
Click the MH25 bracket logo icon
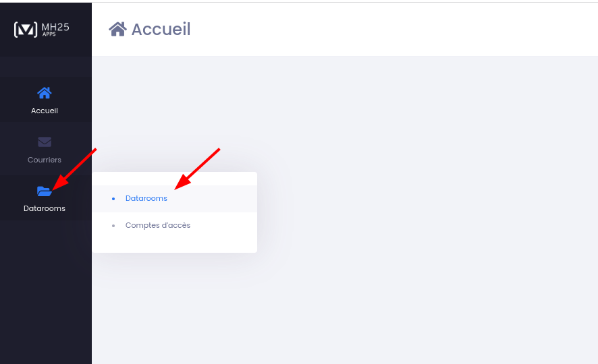click(26, 29)
